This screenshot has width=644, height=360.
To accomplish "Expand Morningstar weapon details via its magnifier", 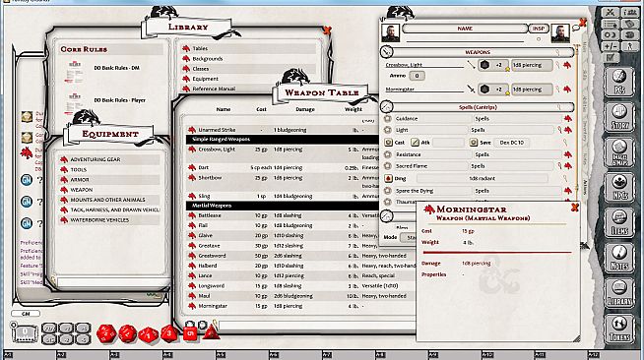I will click(557, 89).
